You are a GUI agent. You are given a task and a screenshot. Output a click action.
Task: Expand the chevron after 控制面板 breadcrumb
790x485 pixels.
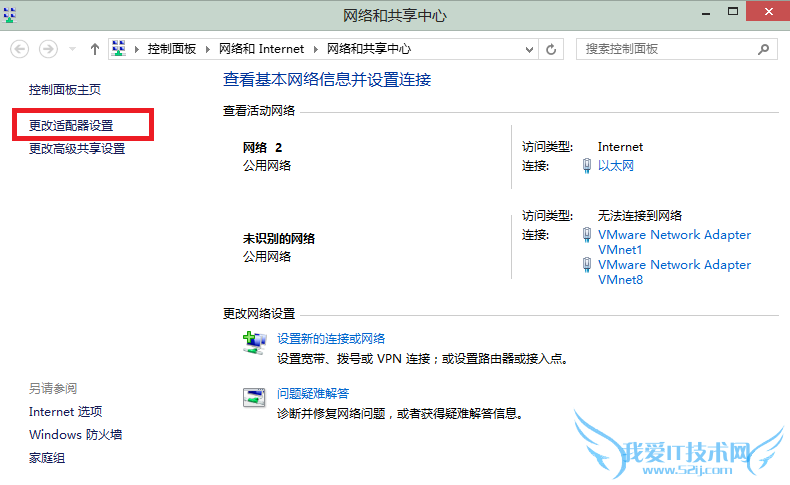(207, 49)
